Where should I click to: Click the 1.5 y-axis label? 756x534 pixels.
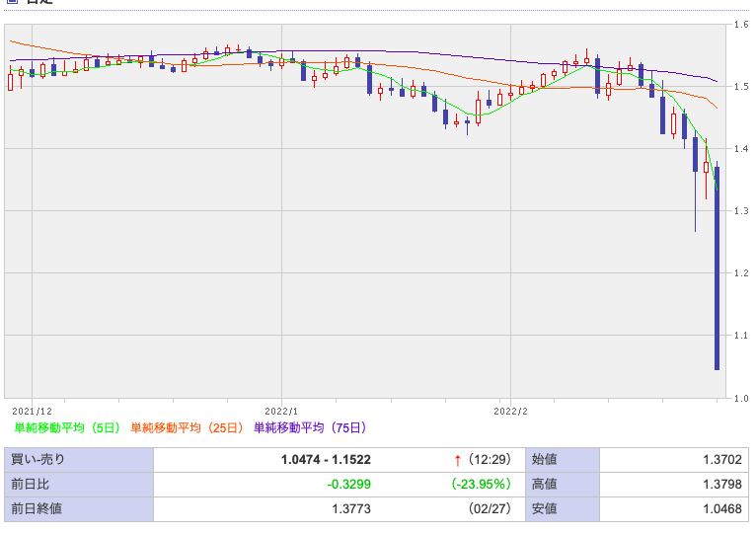pyautogui.click(x=741, y=87)
